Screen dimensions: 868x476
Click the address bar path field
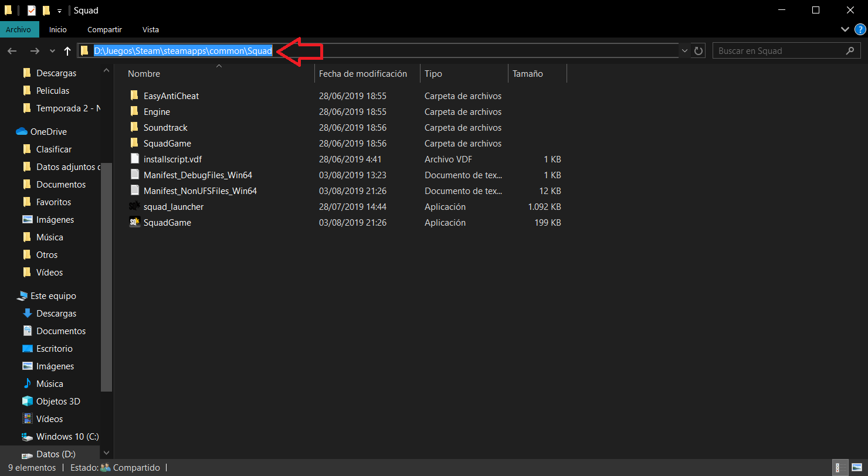click(378, 51)
